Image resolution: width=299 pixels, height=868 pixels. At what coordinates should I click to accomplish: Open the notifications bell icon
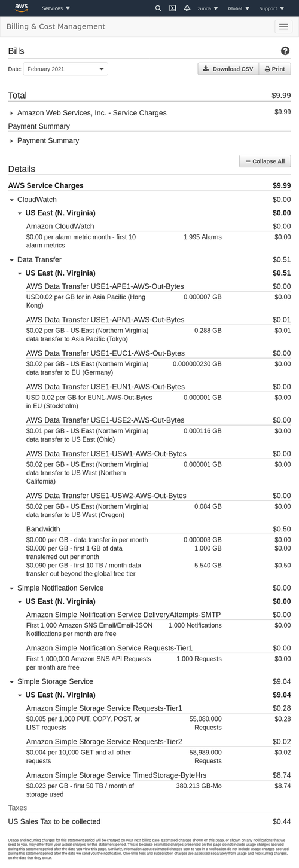pos(187,8)
